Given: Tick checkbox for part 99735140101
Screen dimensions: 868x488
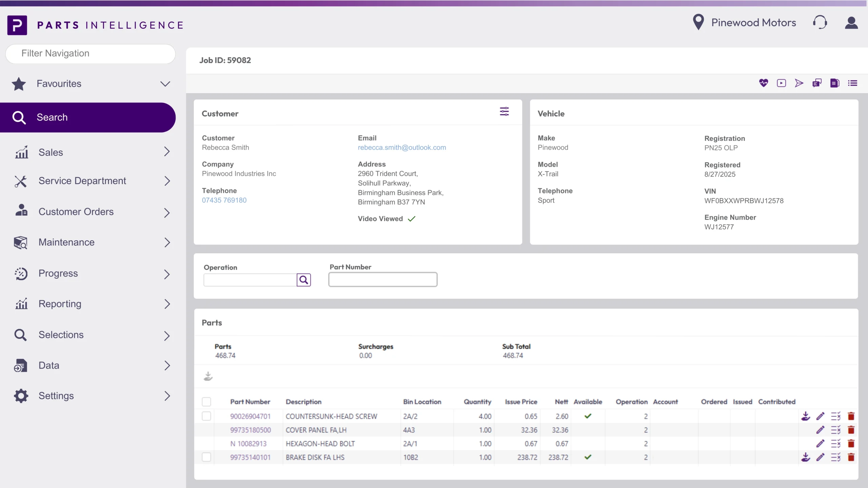Looking at the screenshot, I should (206, 457).
